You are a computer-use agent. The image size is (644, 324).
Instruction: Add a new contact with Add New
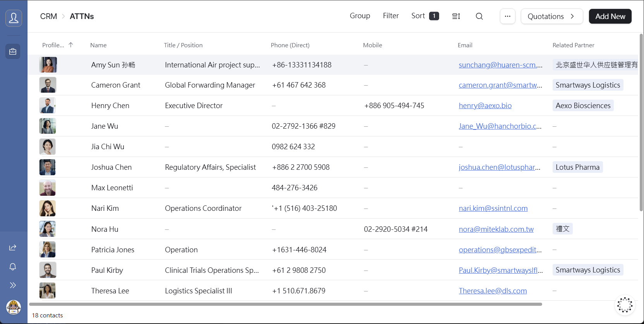(610, 16)
